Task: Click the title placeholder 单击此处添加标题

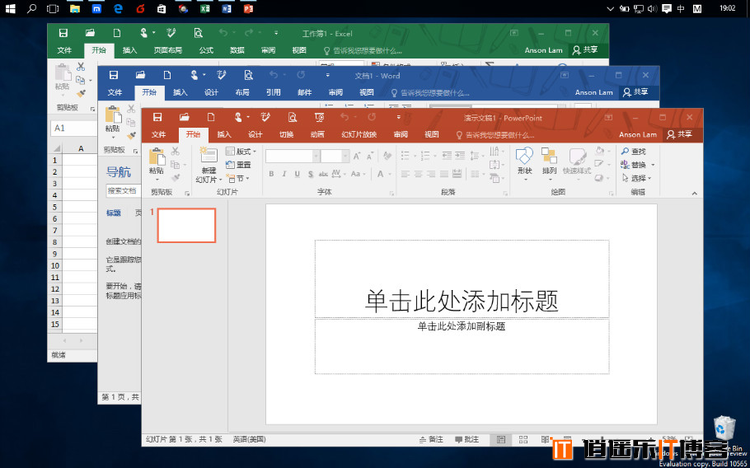Action: 462,279
